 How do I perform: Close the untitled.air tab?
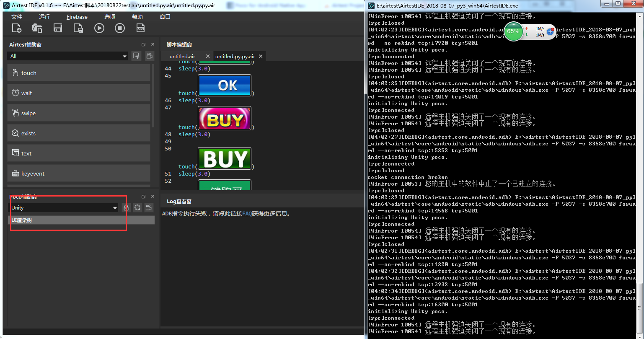pos(208,56)
